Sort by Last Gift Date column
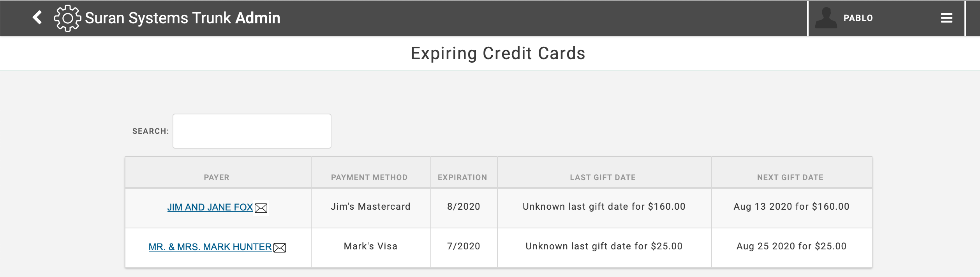This screenshot has width=980, height=277. 603,177
